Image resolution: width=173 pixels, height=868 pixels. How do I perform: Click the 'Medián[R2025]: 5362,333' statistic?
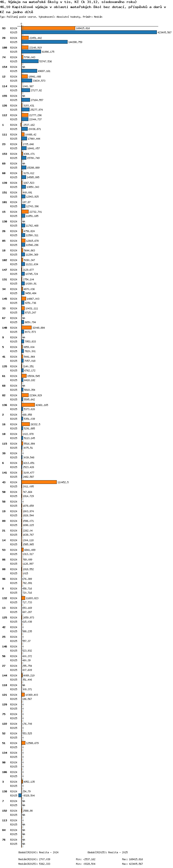[x=34, y=864]
